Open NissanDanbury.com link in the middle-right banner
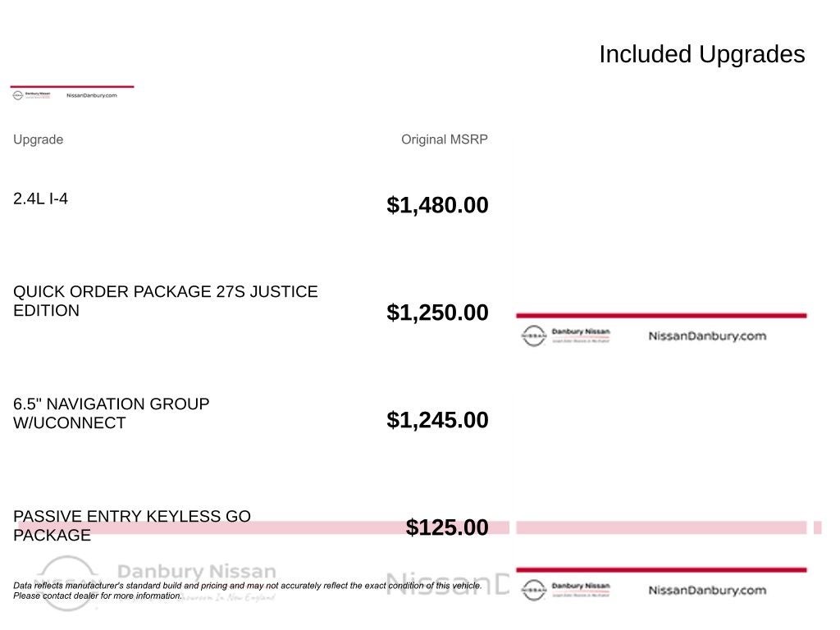 coord(707,336)
